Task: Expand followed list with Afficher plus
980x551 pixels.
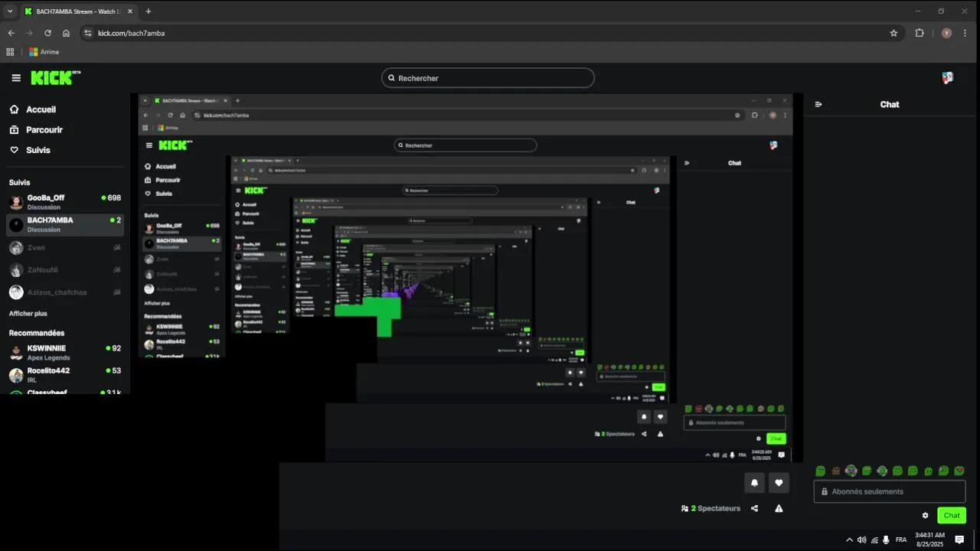Action: 28,314
